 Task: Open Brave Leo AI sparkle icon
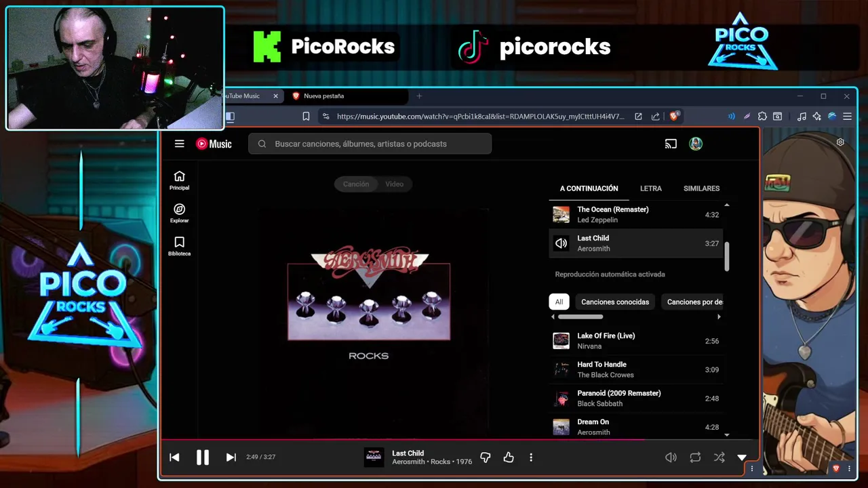816,117
